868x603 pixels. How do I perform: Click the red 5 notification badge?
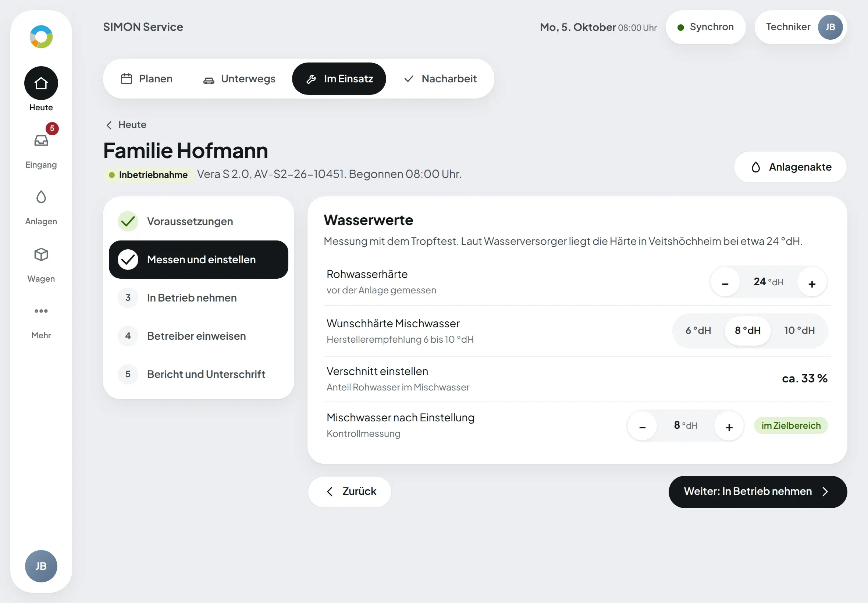52,128
